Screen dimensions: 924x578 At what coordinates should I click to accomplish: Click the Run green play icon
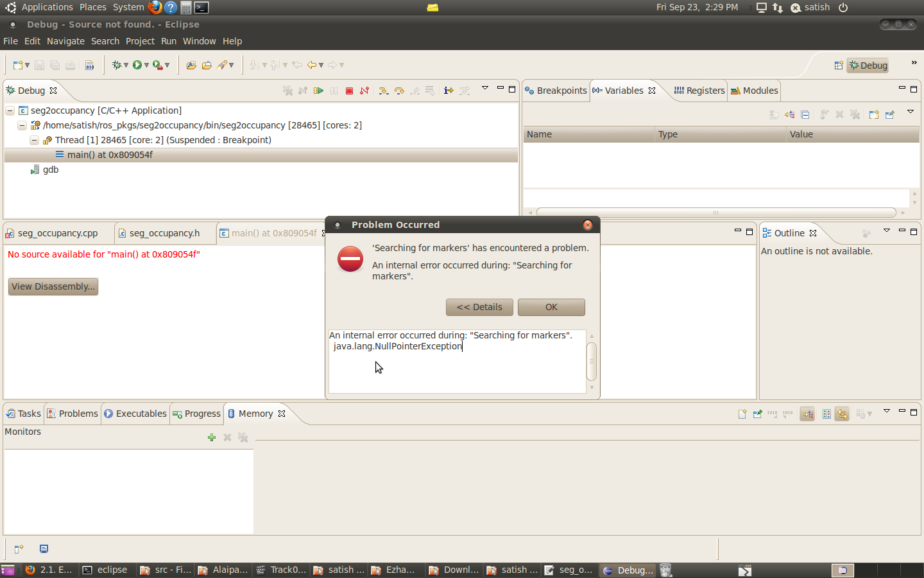tap(137, 65)
